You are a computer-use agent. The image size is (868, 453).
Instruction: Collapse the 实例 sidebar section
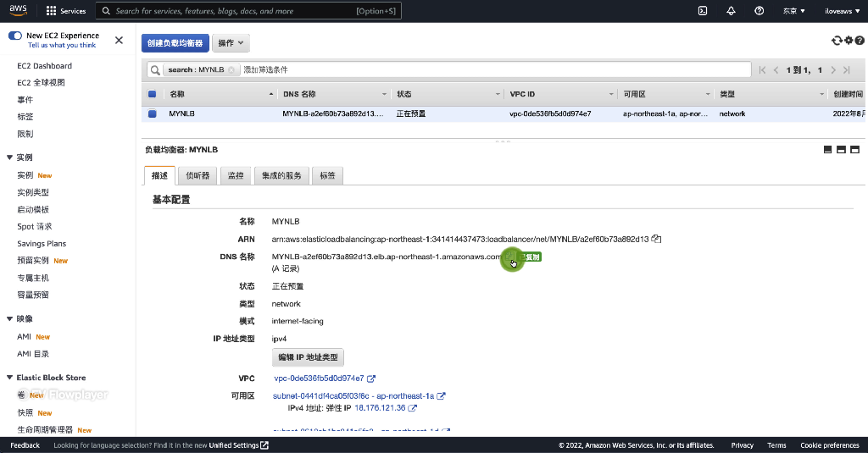[9, 157]
